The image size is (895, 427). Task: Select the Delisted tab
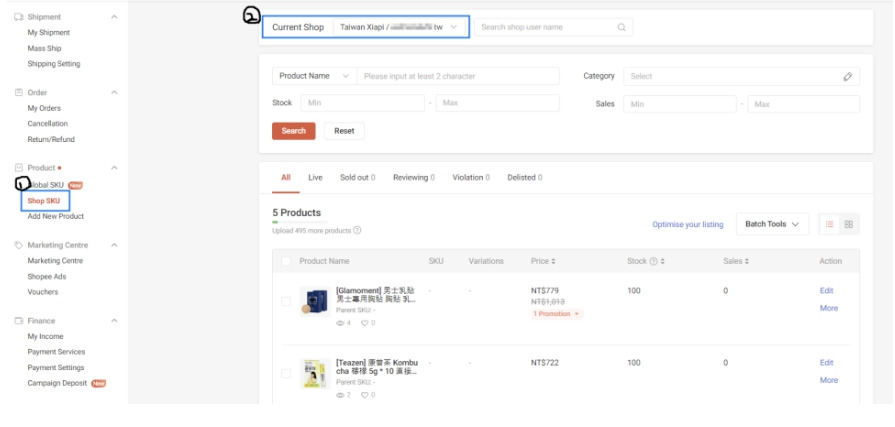[x=525, y=178]
